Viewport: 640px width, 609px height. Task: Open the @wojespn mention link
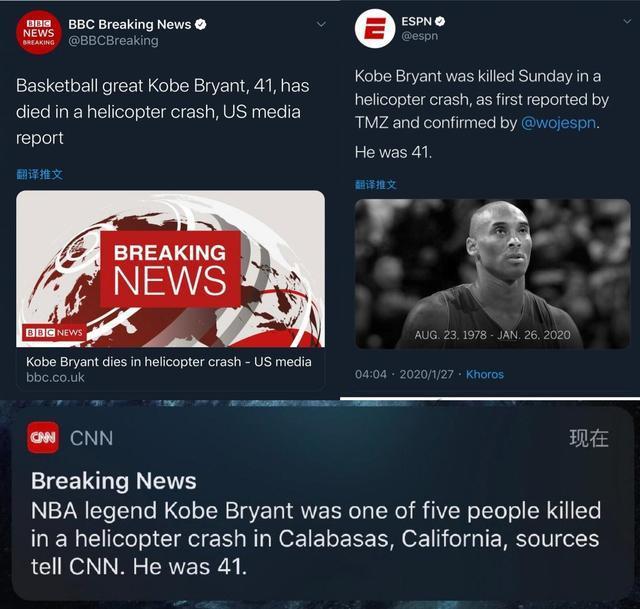[x=558, y=123]
